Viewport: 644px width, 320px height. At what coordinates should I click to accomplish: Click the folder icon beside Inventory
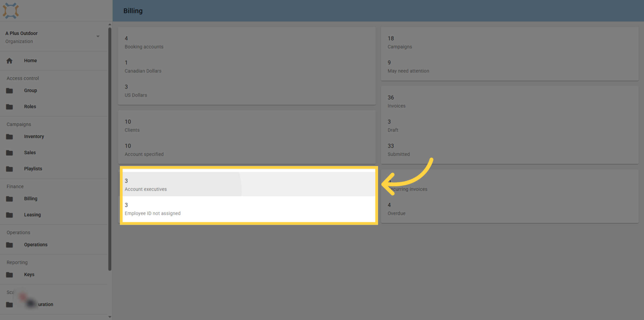[9, 136]
